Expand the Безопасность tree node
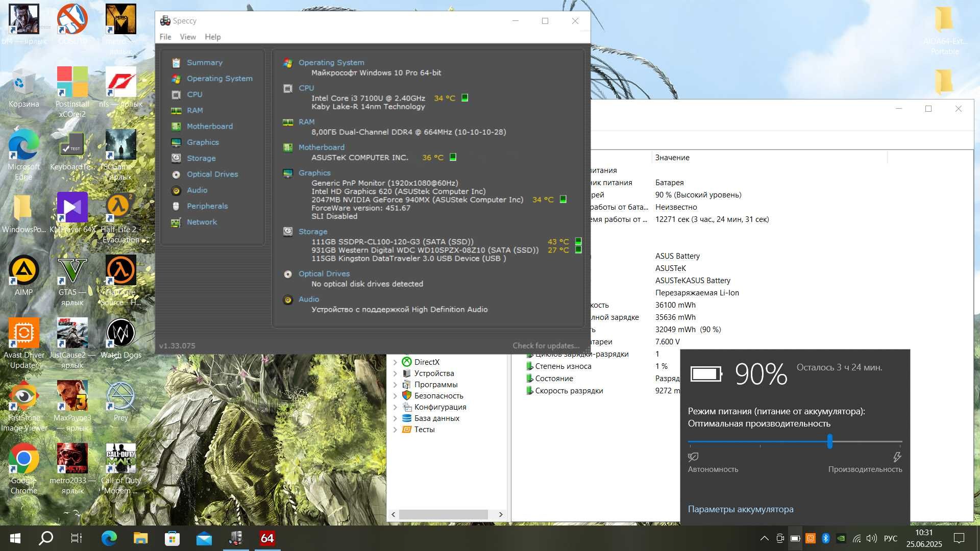The image size is (980, 551). 395,396
